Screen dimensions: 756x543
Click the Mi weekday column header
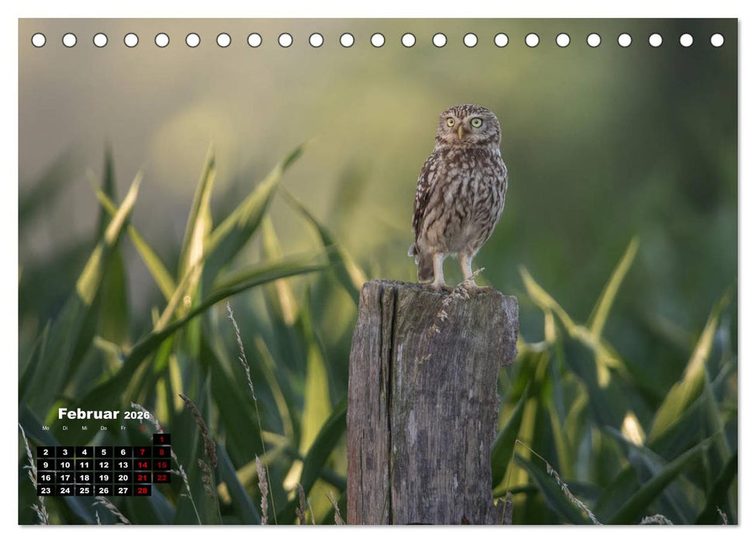[85, 428]
